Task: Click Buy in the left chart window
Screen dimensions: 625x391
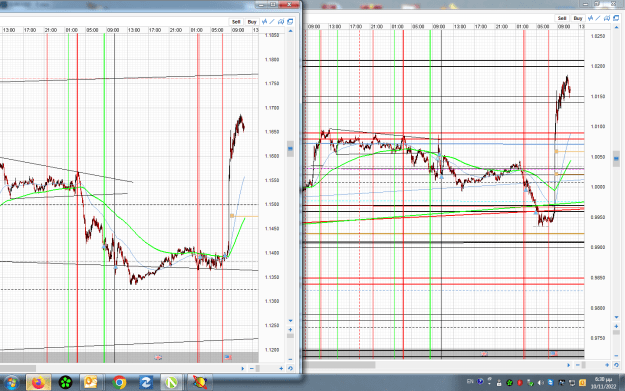Action: coord(252,22)
